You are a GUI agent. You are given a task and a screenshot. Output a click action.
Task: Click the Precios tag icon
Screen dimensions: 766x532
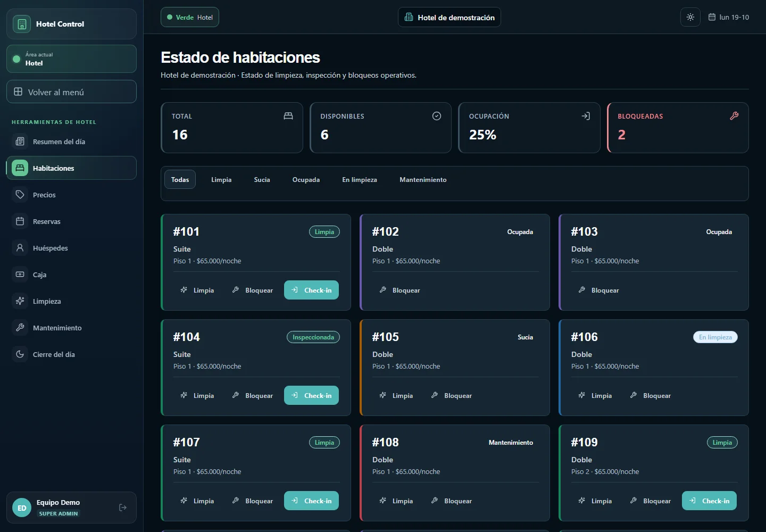click(x=20, y=195)
